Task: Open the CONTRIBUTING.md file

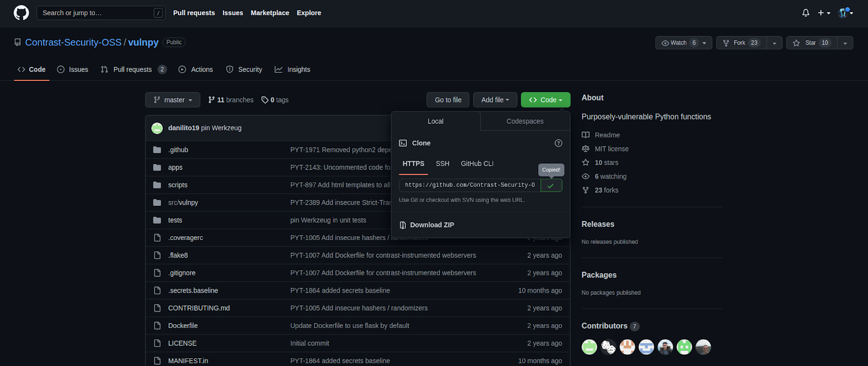Action: tap(199, 308)
